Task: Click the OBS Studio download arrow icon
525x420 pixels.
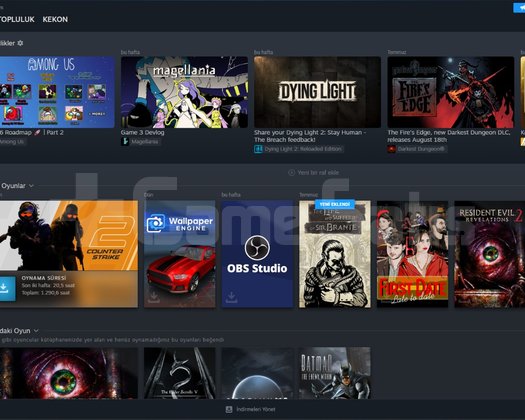Action: click(231, 297)
